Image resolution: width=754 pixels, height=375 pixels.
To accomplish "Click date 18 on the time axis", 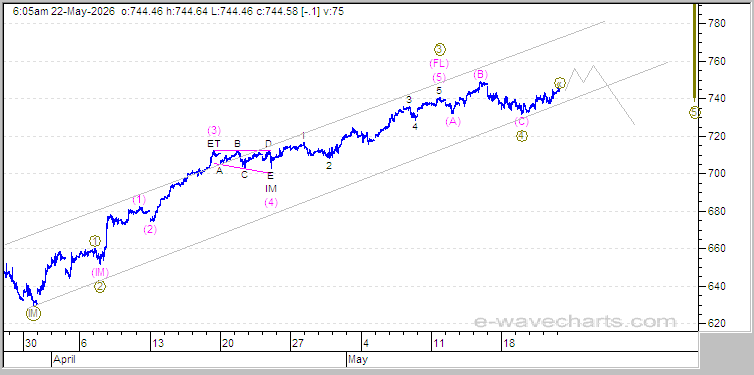I will 509,343.
